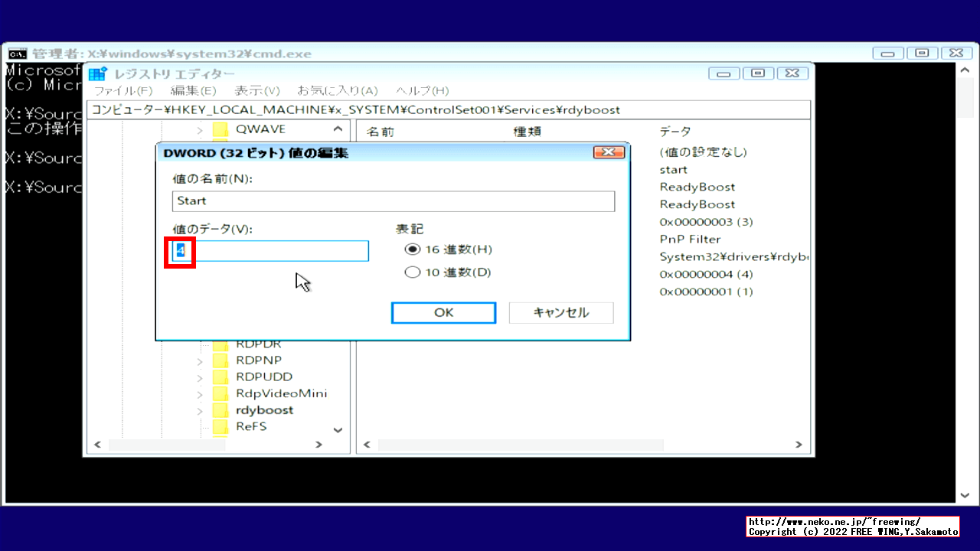Click the registry path address bar
The image size is (980, 551).
coord(448,109)
